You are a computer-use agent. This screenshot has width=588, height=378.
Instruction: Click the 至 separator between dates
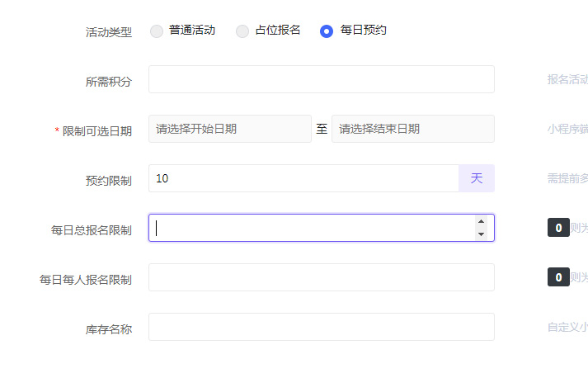[322, 129]
